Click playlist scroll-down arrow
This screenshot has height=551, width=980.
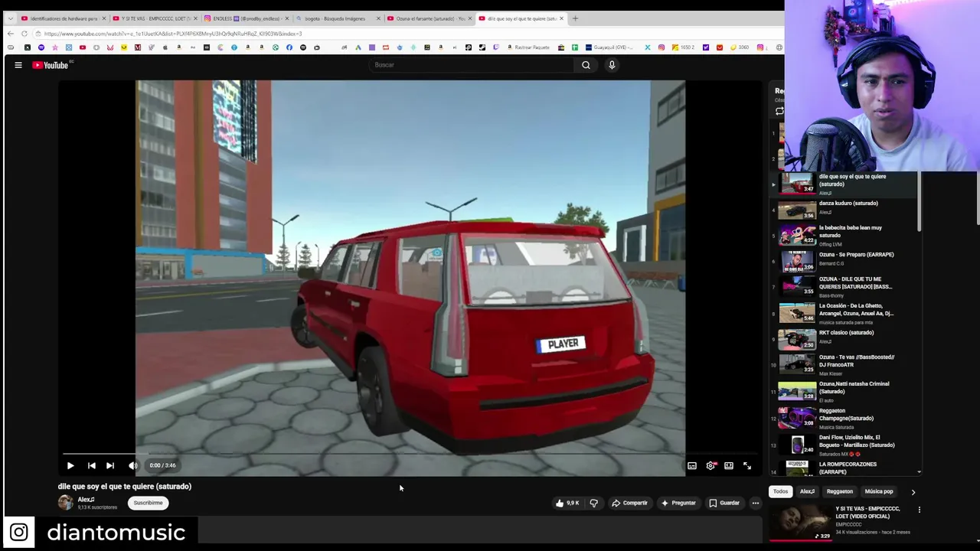pos(919,472)
